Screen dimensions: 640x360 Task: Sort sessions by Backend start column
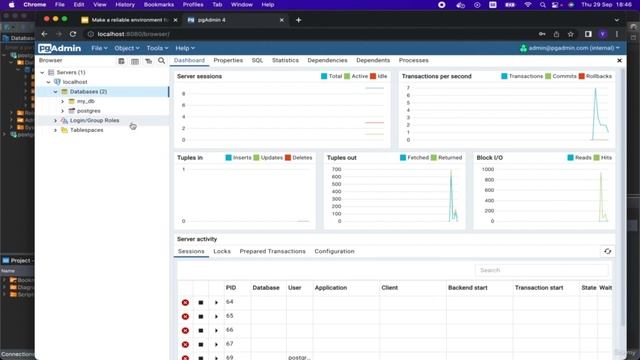point(468,288)
